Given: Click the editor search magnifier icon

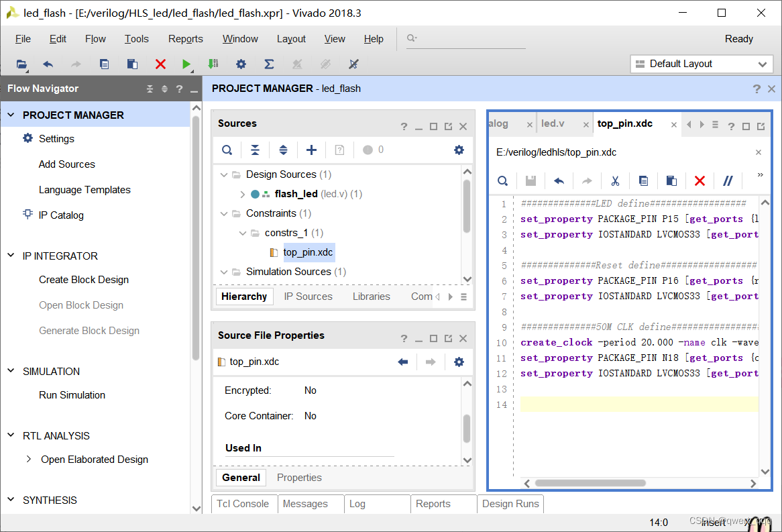Looking at the screenshot, I should coord(503,180).
